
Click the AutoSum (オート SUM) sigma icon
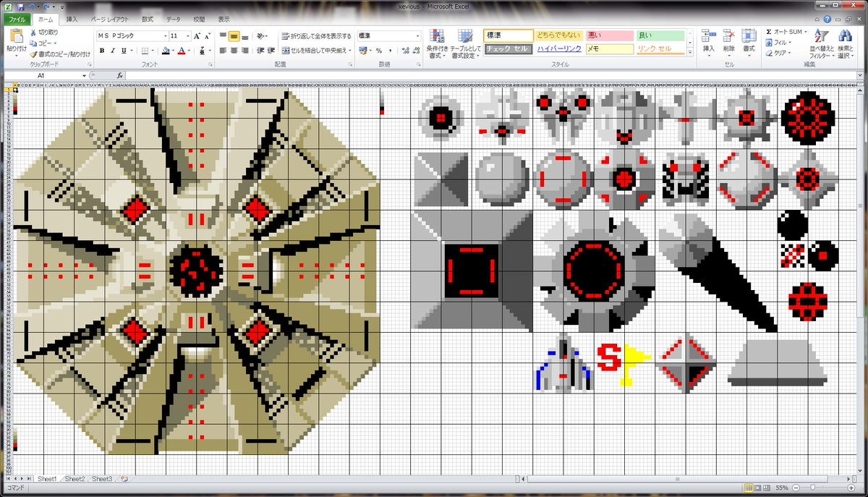tap(770, 32)
